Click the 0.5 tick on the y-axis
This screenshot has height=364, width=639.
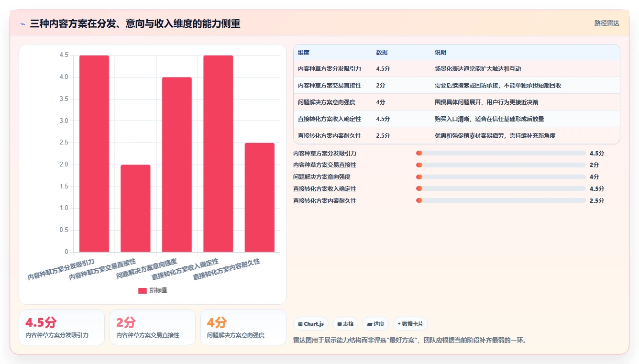pyautogui.click(x=64, y=230)
